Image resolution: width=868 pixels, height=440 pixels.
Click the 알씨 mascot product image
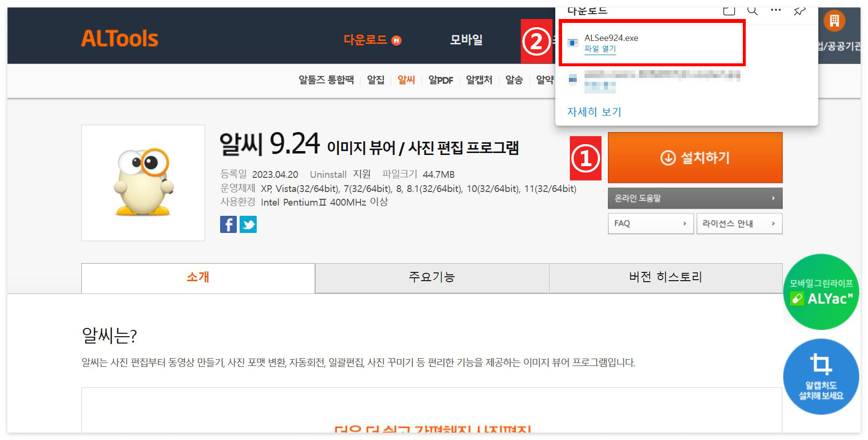pyautogui.click(x=143, y=183)
